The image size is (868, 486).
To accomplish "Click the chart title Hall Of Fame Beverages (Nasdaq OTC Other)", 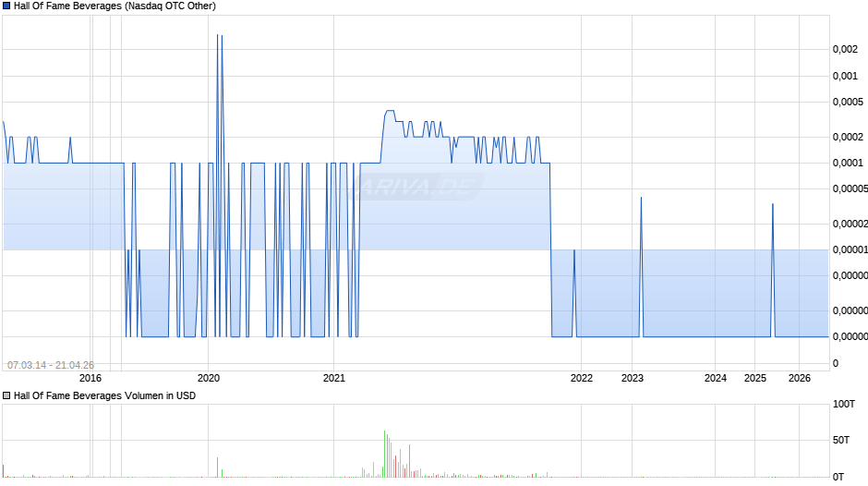I will pyautogui.click(x=115, y=6).
